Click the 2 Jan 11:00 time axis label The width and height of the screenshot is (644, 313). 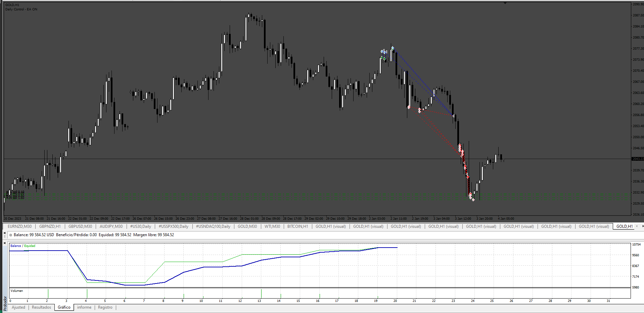[399, 219]
